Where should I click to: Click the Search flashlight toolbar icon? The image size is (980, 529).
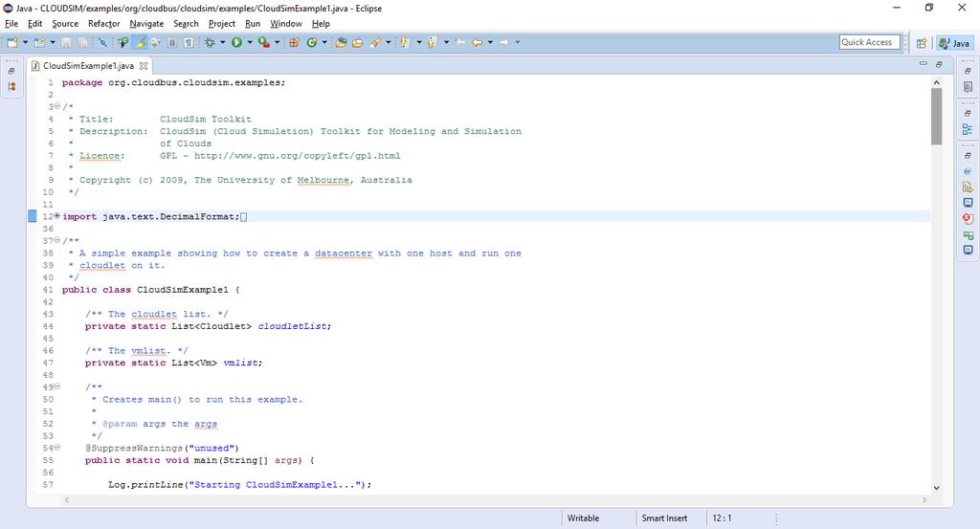coord(374,42)
